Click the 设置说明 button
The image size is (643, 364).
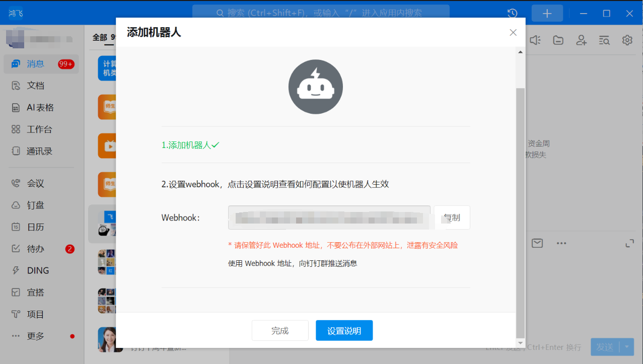344,331
